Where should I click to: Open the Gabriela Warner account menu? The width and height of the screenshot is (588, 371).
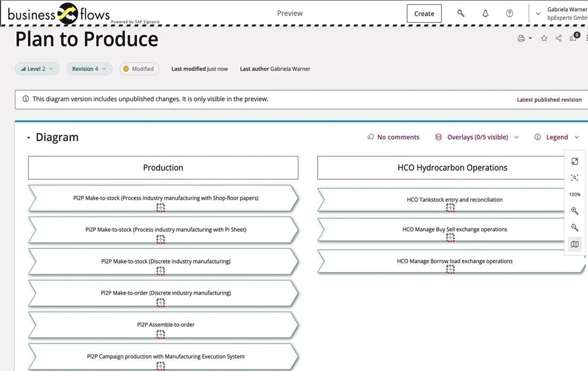(563, 13)
